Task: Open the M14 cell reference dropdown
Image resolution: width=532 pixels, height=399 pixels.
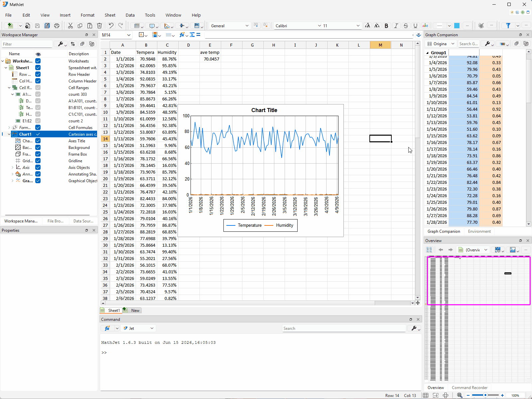Action: tap(129, 35)
